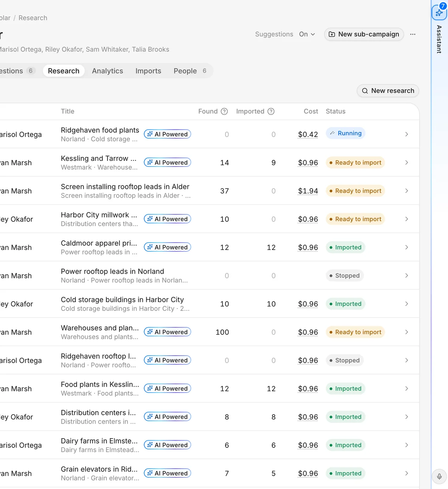Viewport: 448px width, 489px height.
Task: Click AI Powered badge on Kessling and Tarrow
Action: 167,163
